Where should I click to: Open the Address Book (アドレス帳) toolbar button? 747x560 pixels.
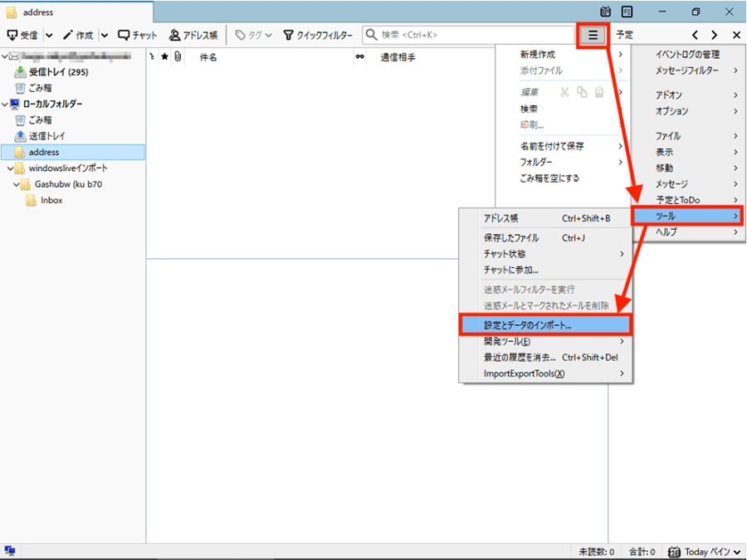194,35
